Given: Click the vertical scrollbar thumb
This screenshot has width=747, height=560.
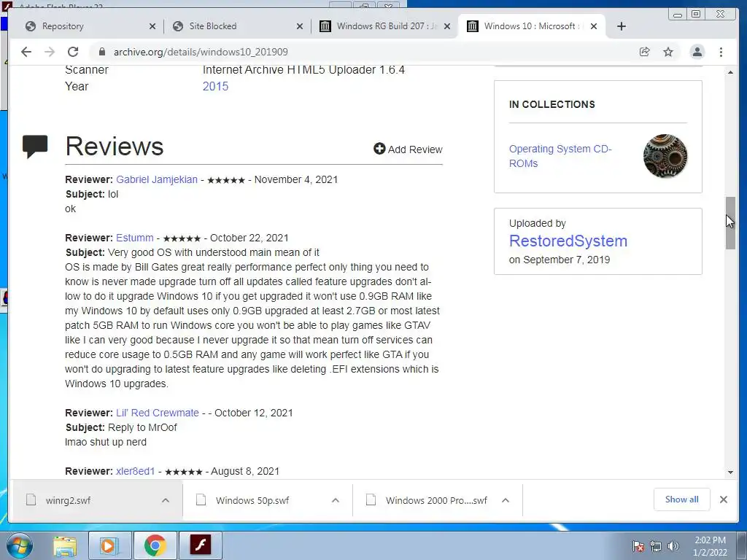Looking at the screenshot, I should pos(730,223).
